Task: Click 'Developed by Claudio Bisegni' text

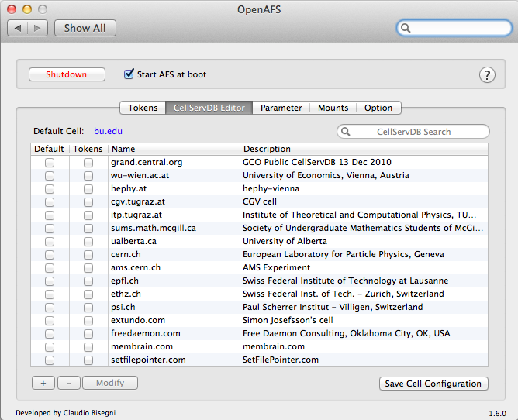Action: coord(66,413)
